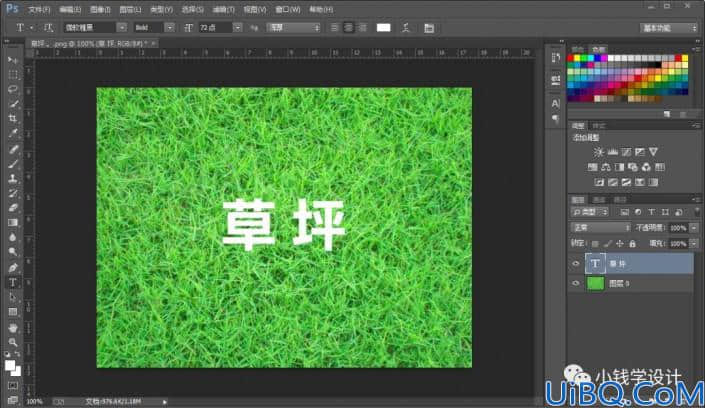Select the Hand tool
Image resolution: width=705 pixels, height=408 pixels.
13,327
